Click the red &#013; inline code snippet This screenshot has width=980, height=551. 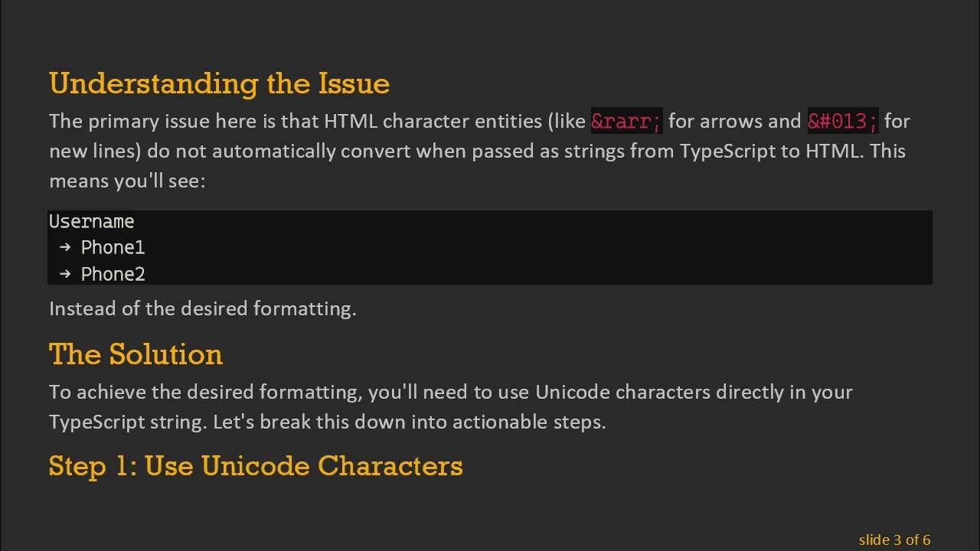click(x=843, y=121)
